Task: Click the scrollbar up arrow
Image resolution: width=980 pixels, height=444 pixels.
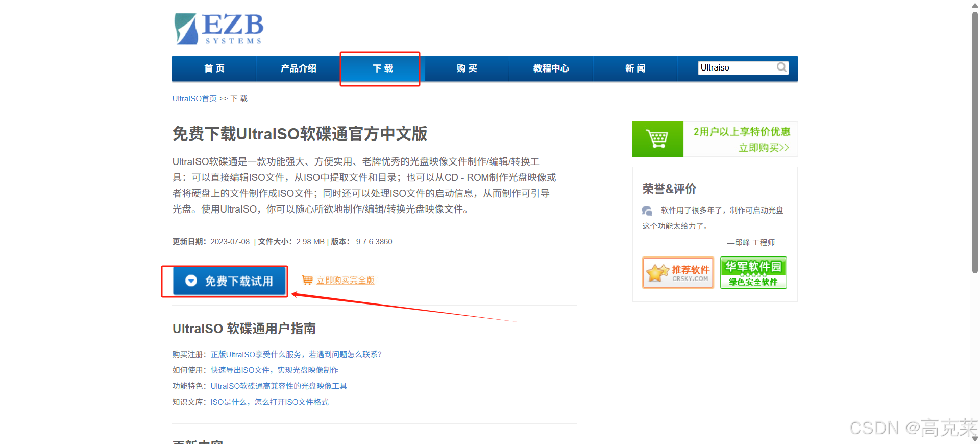Action: 975,5
